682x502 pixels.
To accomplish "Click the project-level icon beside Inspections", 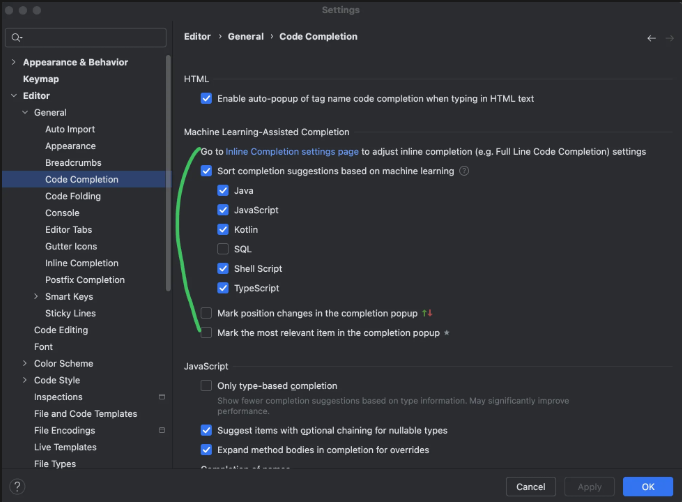I will [x=161, y=397].
